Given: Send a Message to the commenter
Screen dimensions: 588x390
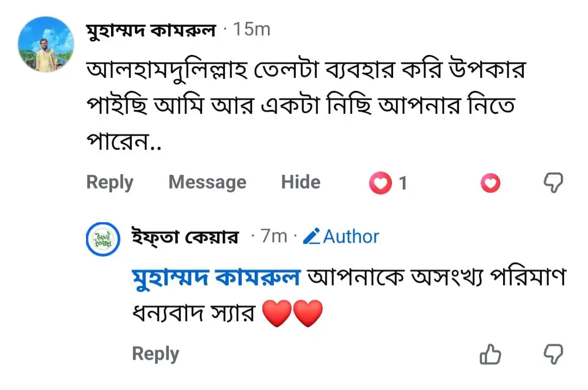Looking at the screenshot, I should pos(207,182).
